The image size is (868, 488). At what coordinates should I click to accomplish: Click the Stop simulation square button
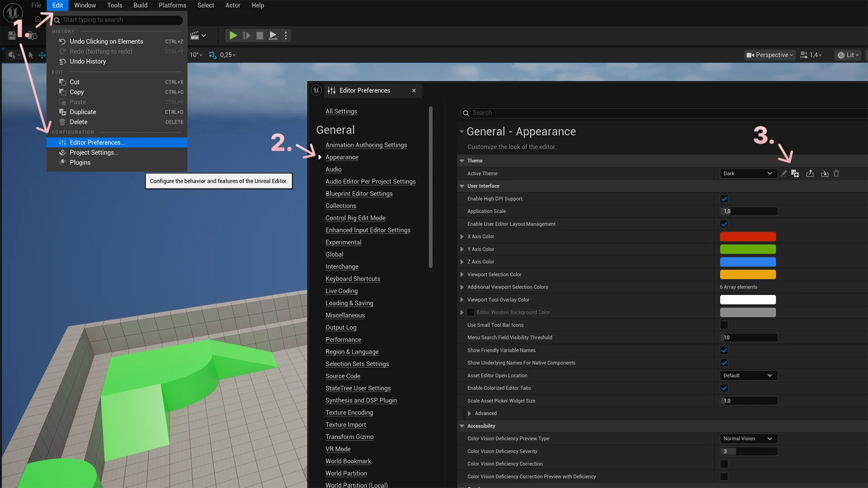point(259,35)
